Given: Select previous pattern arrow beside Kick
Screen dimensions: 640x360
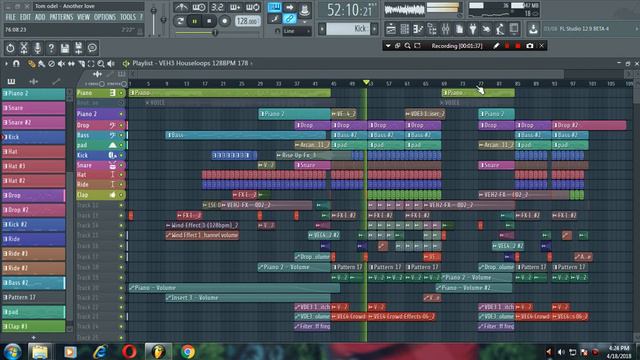Looking at the screenshot, I should point(322,29).
